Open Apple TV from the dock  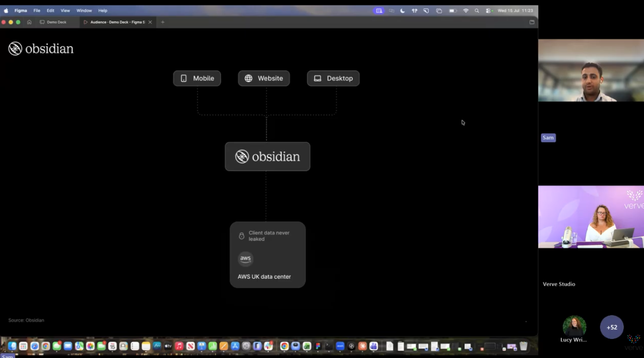pos(168,346)
